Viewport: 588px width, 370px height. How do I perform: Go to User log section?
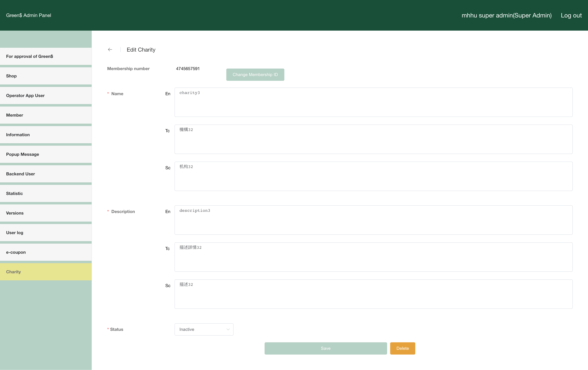pyautogui.click(x=46, y=233)
